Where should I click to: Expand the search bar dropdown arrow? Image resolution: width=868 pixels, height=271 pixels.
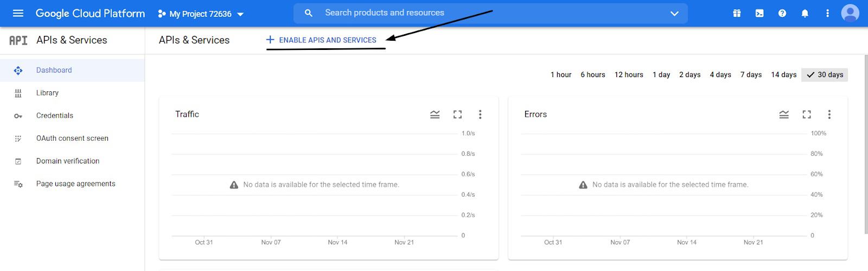point(674,14)
